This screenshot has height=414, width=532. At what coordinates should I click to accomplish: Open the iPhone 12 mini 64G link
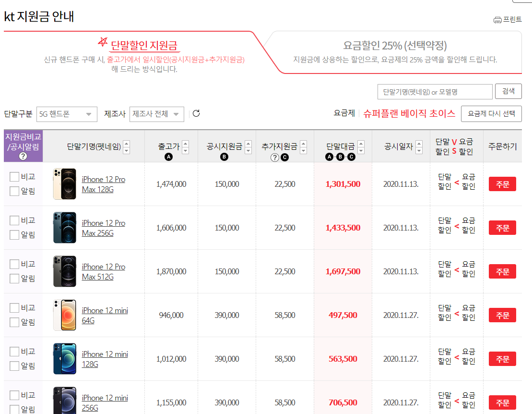click(105, 316)
